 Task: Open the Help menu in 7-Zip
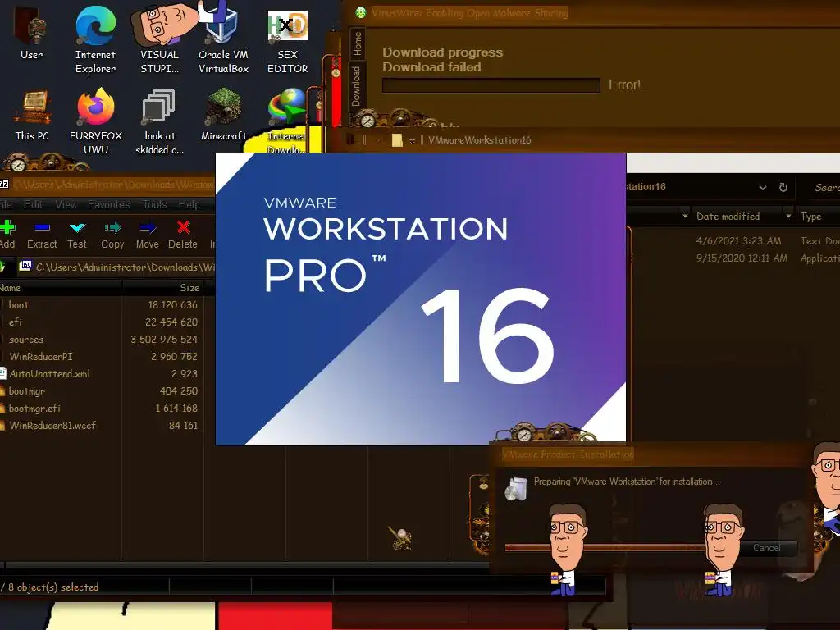[x=189, y=204]
